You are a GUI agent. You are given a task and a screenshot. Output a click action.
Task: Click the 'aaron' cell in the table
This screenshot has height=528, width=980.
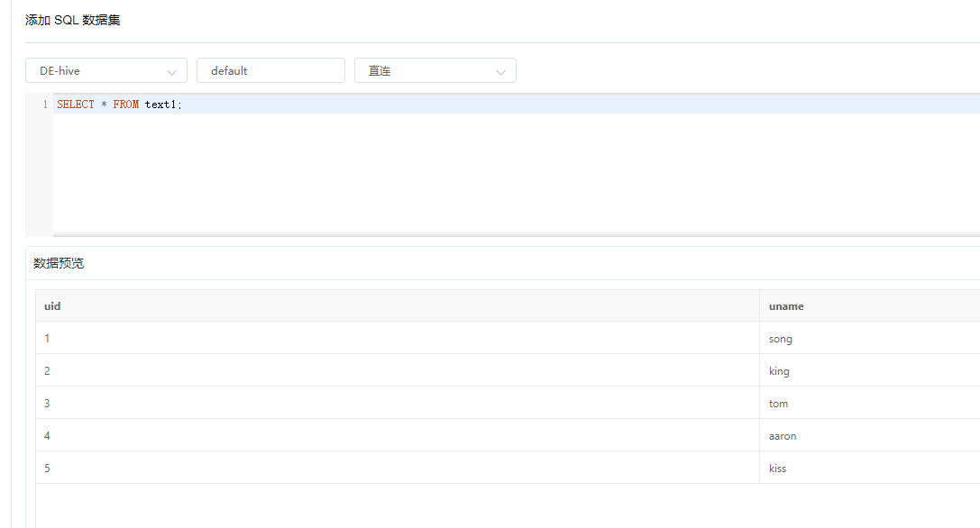click(783, 435)
